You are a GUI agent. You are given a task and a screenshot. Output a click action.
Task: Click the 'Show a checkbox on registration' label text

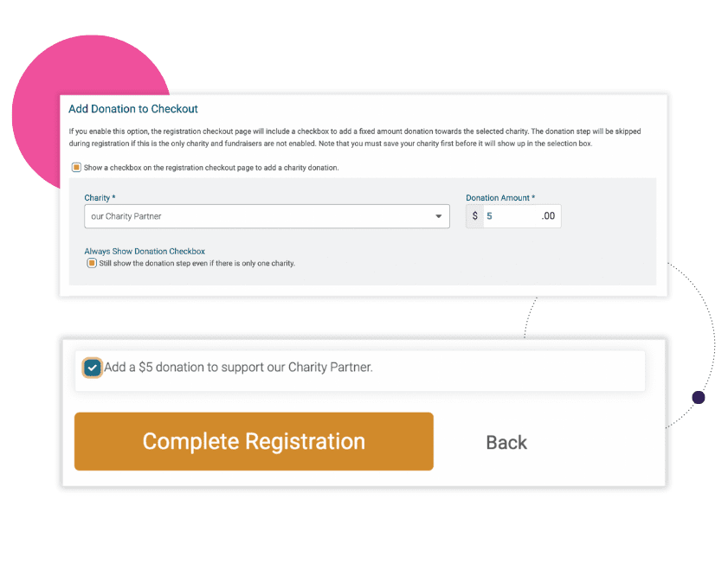coord(211,168)
